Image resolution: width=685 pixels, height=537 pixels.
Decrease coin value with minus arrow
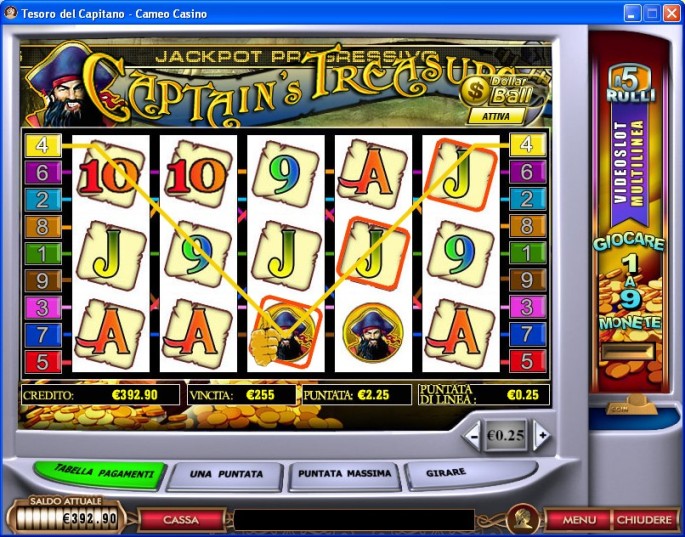pyautogui.click(x=472, y=435)
